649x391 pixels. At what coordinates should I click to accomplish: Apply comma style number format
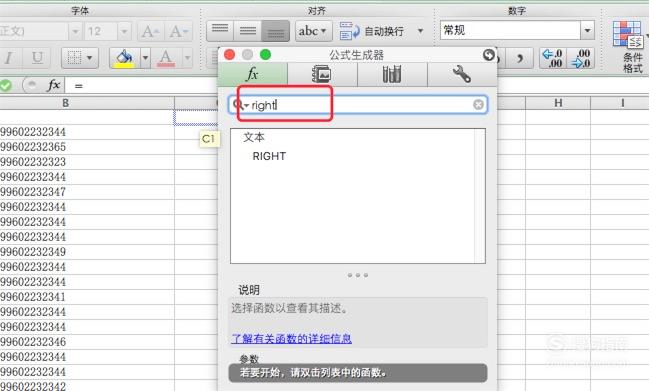click(520, 58)
